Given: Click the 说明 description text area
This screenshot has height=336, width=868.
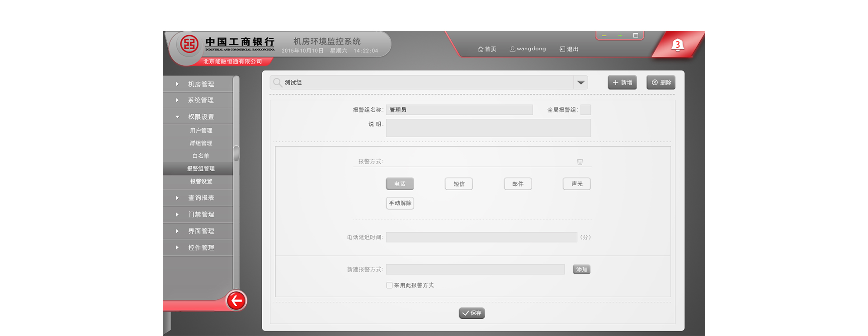Looking at the screenshot, I should click(488, 128).
